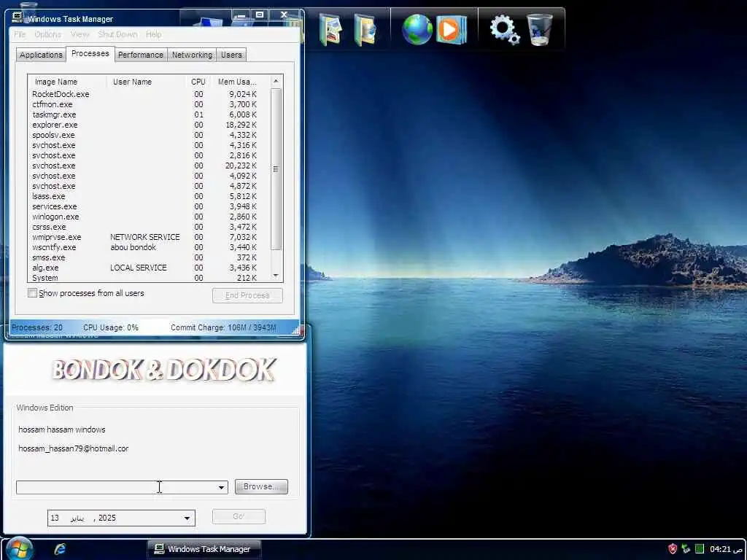Viewport: 747px width, 560px height.
Task: Click the abou bondok user name cell
Action: pyautogui.click(x=133, y=247)
